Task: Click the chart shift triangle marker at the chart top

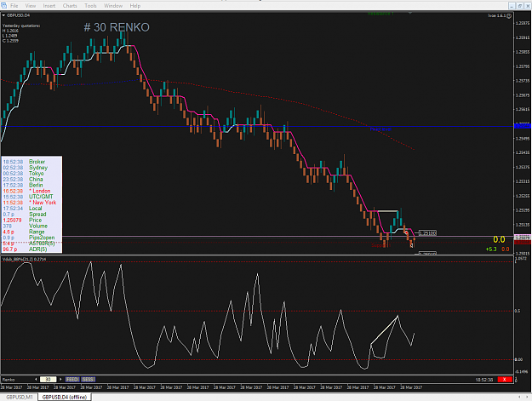Action: (410, 13)
